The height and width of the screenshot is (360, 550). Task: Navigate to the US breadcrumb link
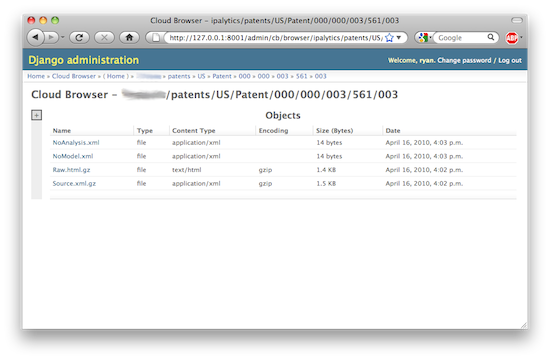click(201, 76)
